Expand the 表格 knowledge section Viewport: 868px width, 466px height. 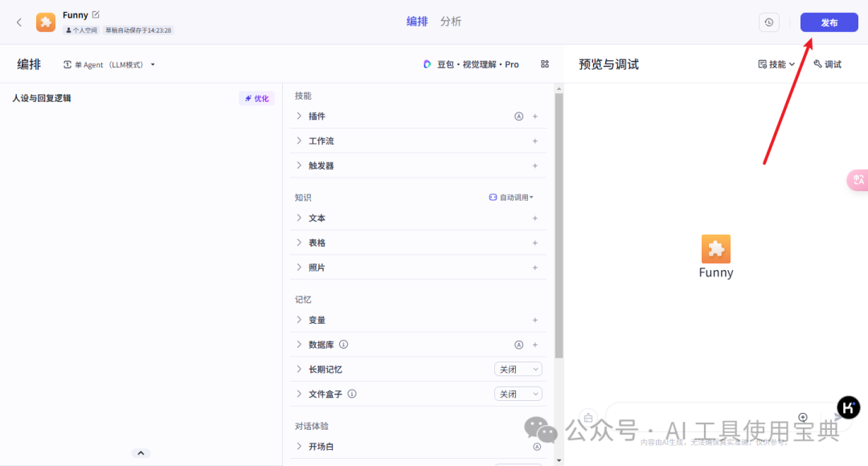[299, 243]
